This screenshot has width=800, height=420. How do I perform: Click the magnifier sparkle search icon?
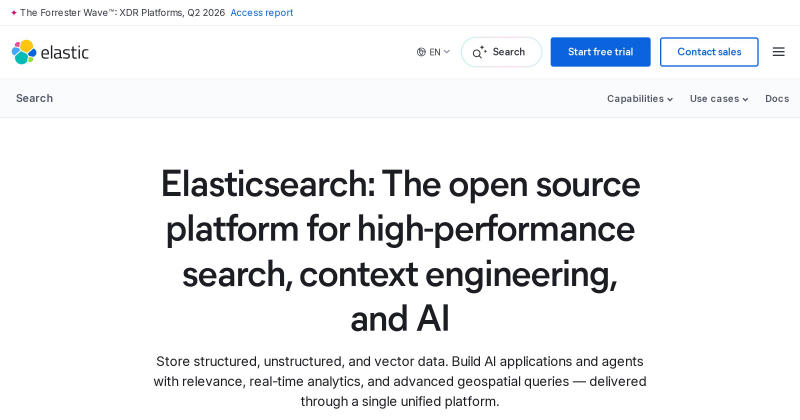[x=479, y=52]
